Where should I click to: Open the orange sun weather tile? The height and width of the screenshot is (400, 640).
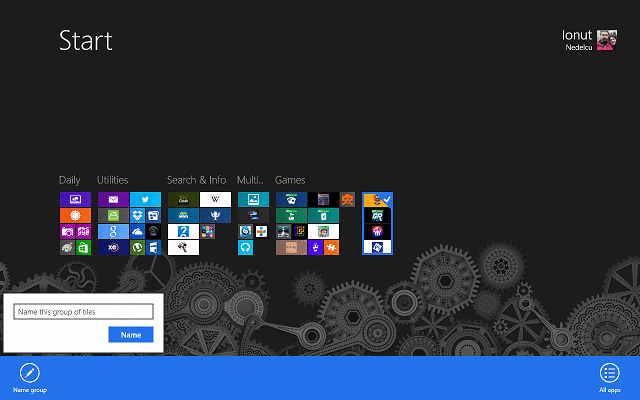coord(76,215)
